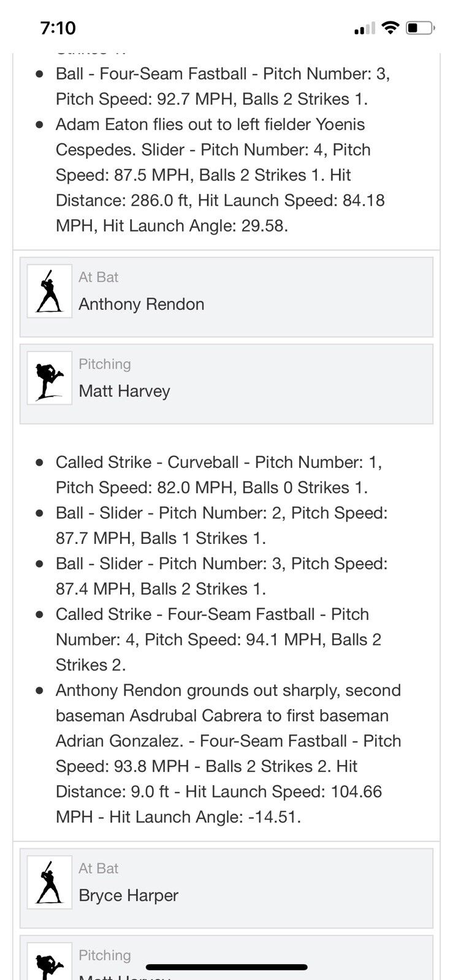Tap the 92.7 MPH Four-Seam Fastball ball entry

tap(223, 86)
